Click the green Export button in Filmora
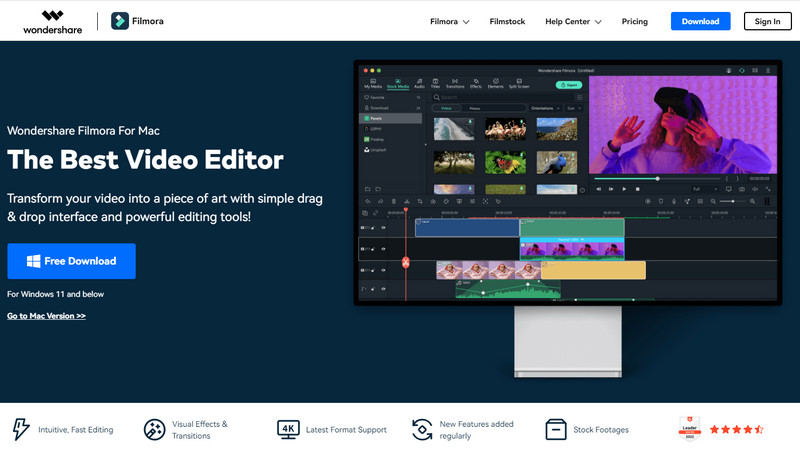 click(x=569, y=85)
